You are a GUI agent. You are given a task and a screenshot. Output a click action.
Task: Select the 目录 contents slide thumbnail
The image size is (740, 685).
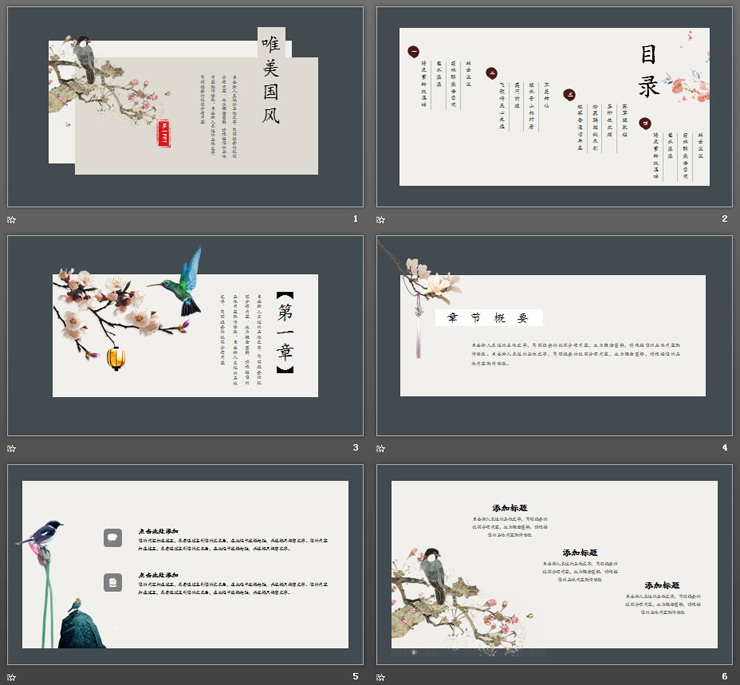[x=554, y=107]
